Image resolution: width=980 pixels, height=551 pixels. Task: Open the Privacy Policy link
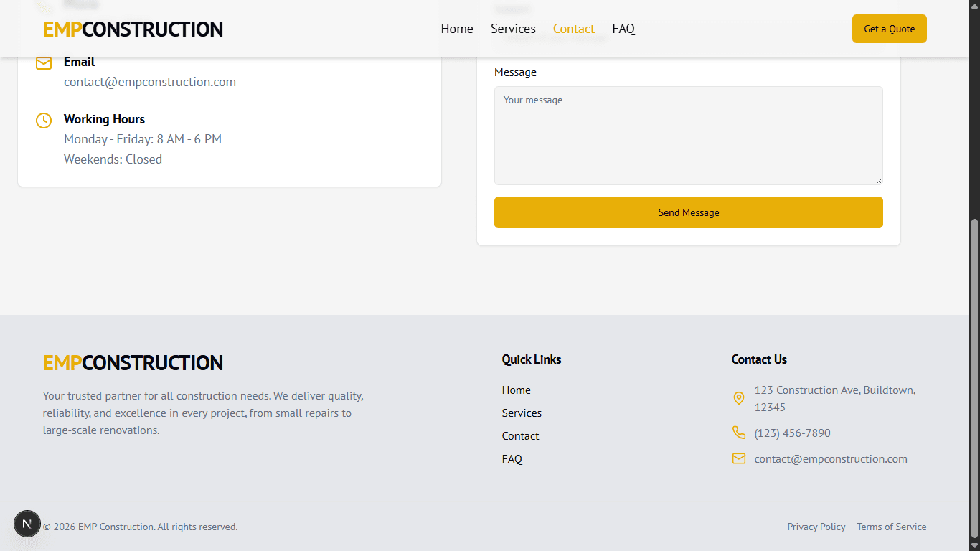pyautogui.click(x=816, y=527)
